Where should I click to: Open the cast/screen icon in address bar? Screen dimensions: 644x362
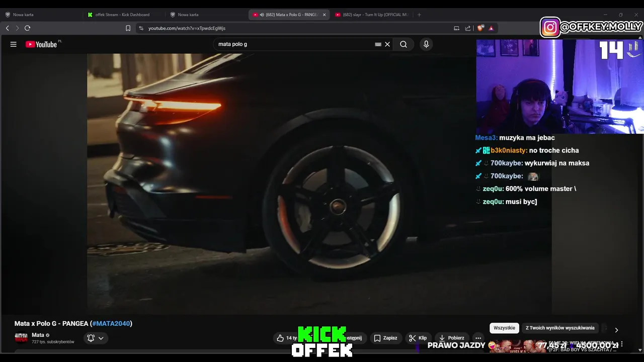tap(456, 28)
